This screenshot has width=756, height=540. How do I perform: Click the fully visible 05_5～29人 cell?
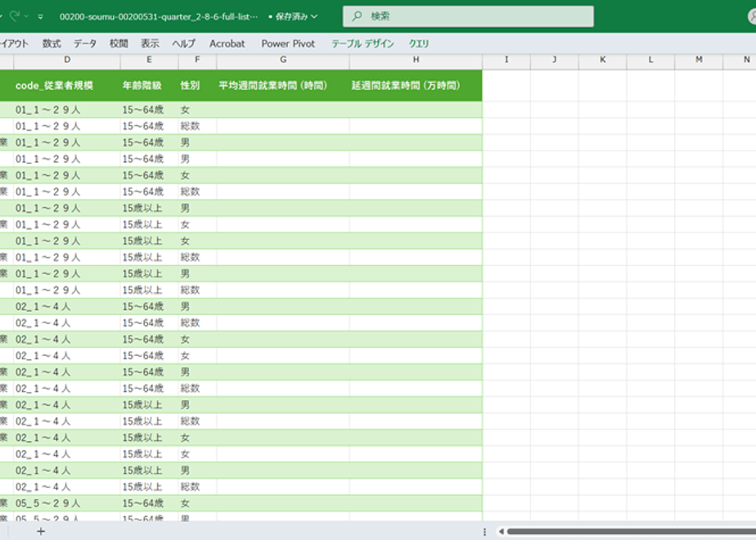pos(67,503)
